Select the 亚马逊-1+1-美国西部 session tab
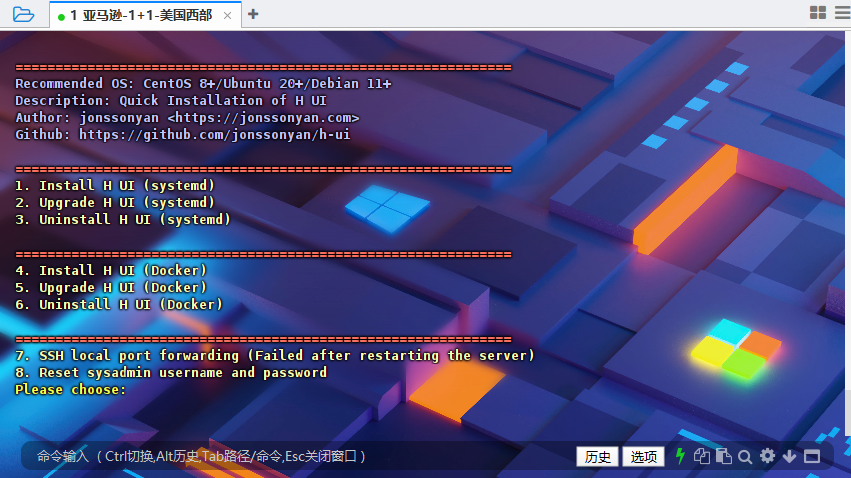The width and height of the screenshot is (851, 478). 140,15
